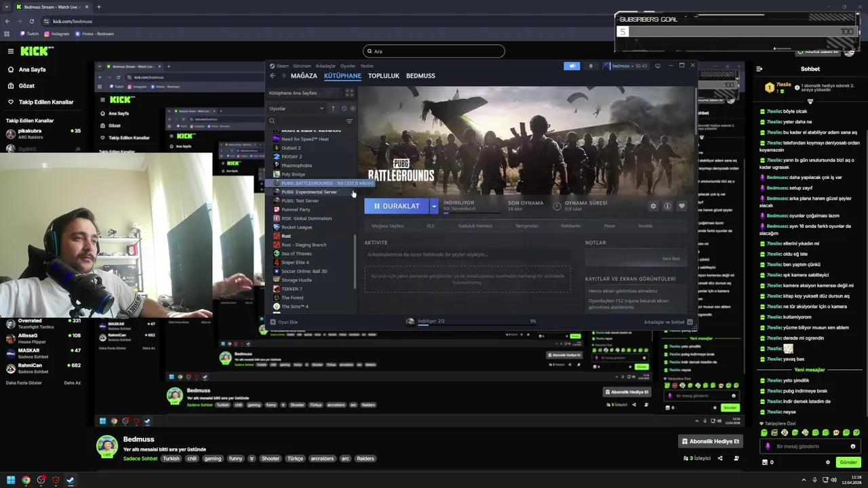Screen dimensions: 868x488
Task: Open emoji picker in chat input
Action: tap(853, 446)
